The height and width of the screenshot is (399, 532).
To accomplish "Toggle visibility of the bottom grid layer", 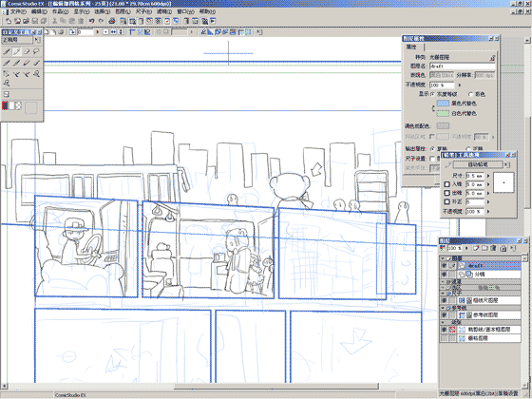I will tap(444, 338).
